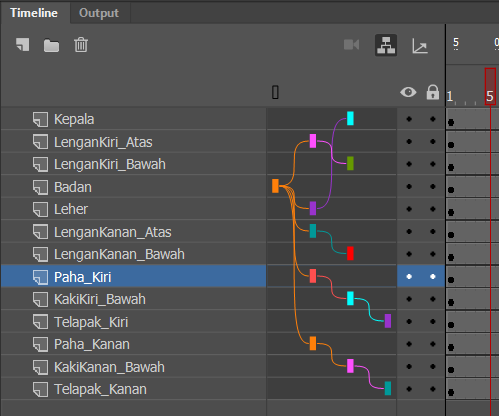Click the red LenganKanan_Bawah parenting swatch
The height and width of the screenshot is (416, 499).
click(x=350, y=253)
